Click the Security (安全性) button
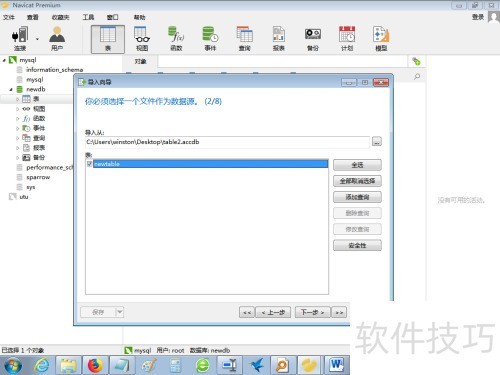The height and width of the screenshot is (375, 500). click(357, 245)
